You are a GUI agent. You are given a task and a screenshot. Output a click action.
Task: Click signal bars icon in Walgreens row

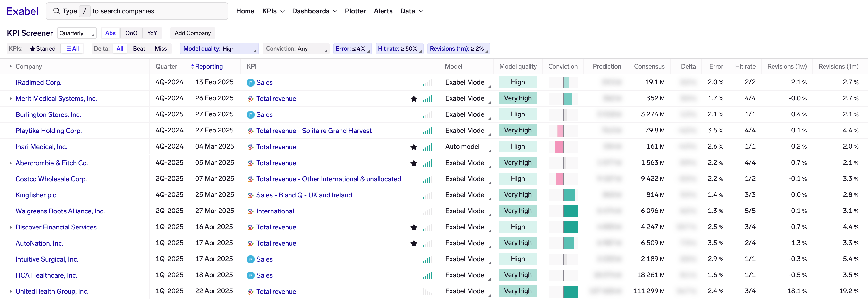point(427,211)
